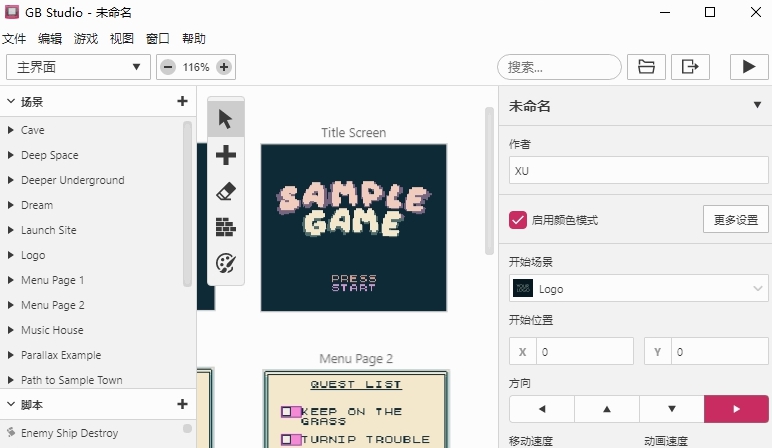This screenshot has height=448, width=772.
Task: Select the Collisions brick tool
Action: pyautogui.click(x=226, y=227)
